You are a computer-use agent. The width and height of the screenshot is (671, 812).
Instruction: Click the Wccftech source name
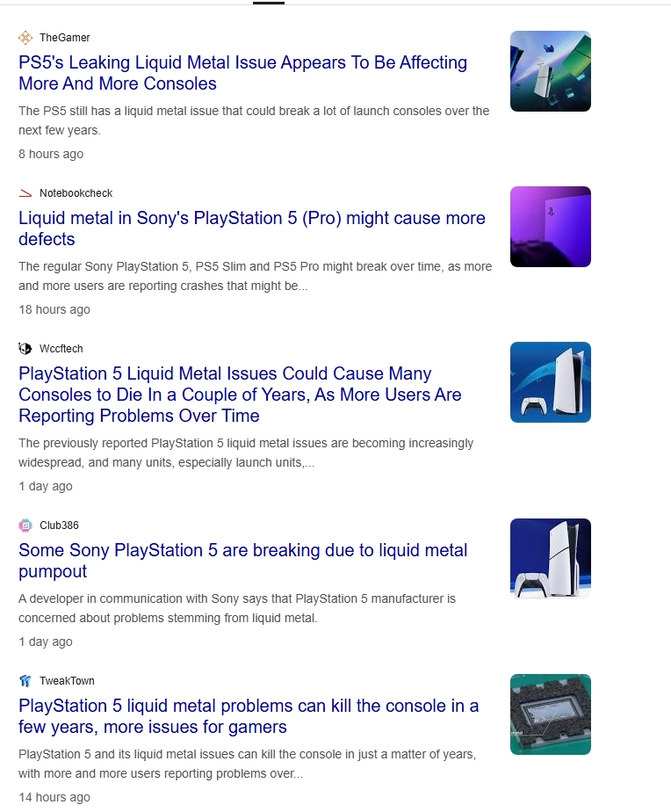click(61, 349)
